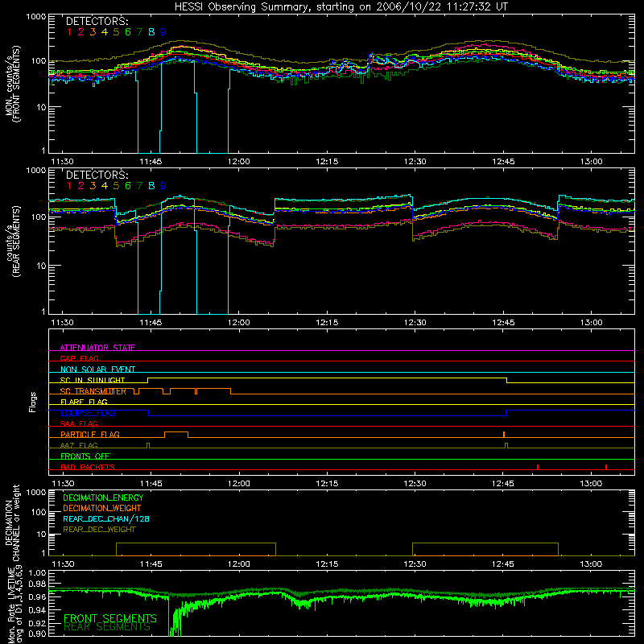Click the DECIMATION_WEIGHT legend entry
The image size is (644, 644).
coord(102,508)
